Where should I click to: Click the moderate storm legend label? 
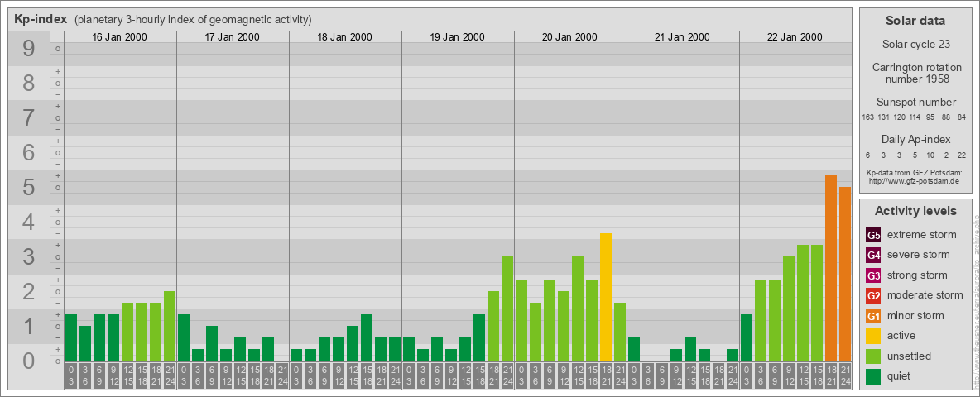925,295
